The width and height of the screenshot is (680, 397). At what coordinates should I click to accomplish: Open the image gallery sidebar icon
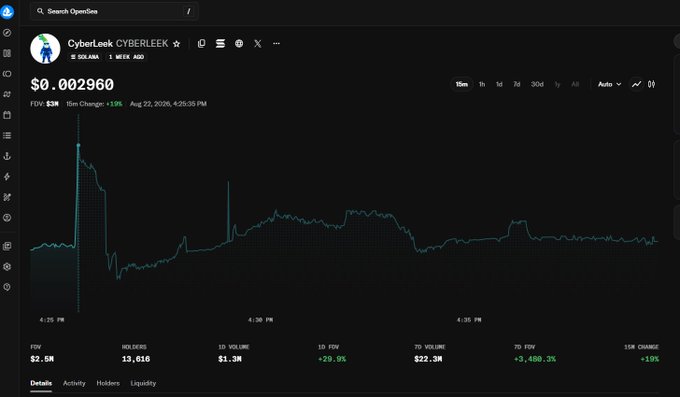(7, 246)
